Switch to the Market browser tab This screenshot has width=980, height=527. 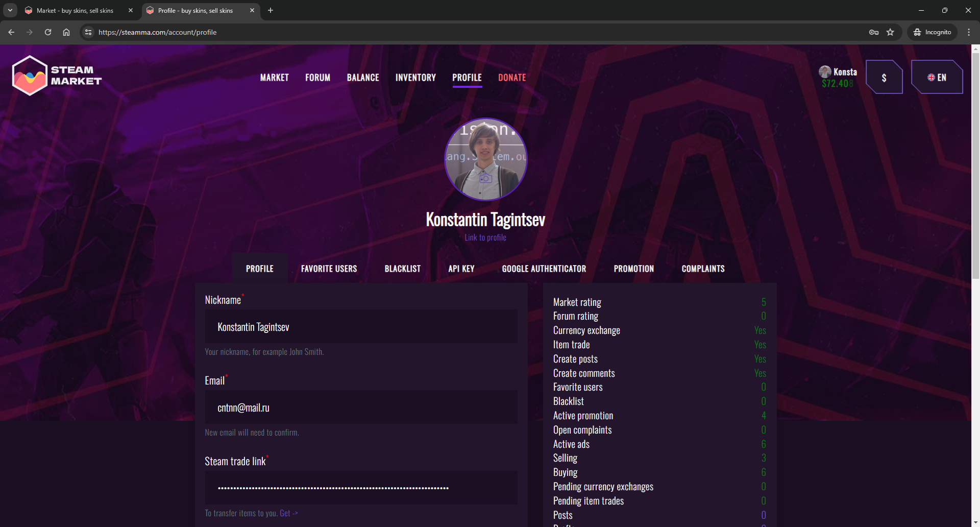coord(75,10)
